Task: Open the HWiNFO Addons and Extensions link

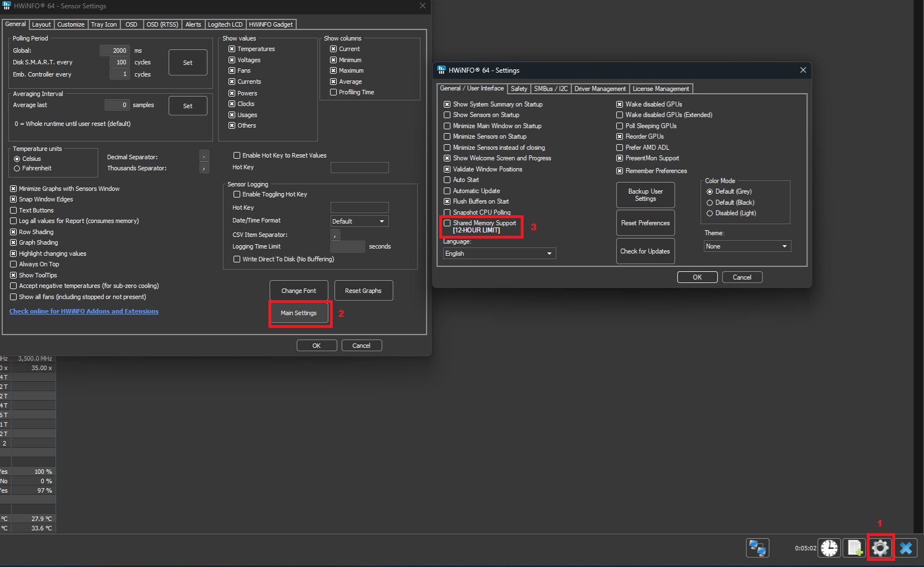Action: pos(84,311)
